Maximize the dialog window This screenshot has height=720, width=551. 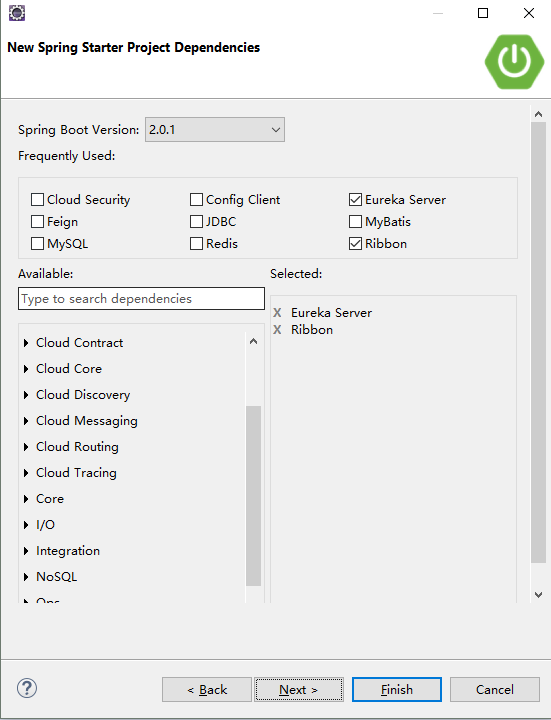click(x=483, y=13)
